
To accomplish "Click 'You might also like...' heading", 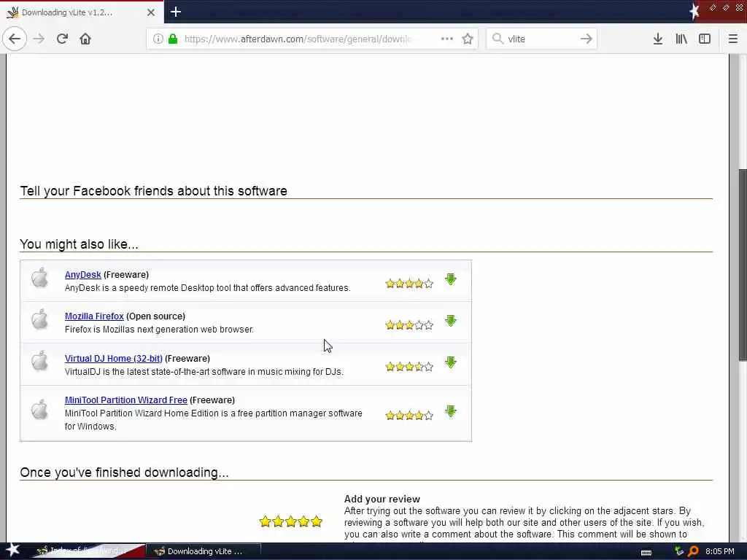I will click(79, 244).
